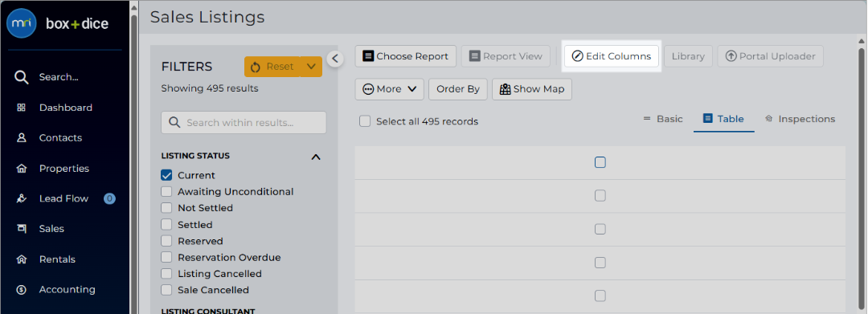Check Reservation Overdue filter
The height and width of the screenshot is (314, 868).
pos(166,258)
